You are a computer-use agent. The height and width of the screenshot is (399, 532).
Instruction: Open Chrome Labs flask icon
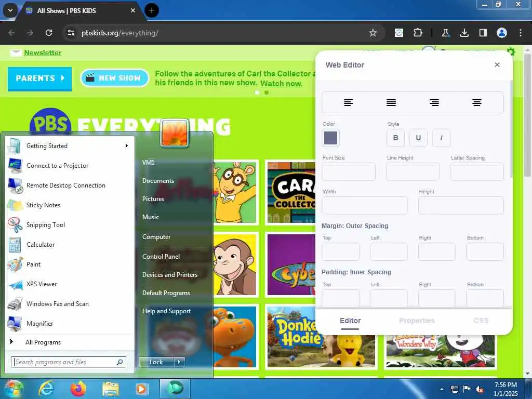(445, 33)
